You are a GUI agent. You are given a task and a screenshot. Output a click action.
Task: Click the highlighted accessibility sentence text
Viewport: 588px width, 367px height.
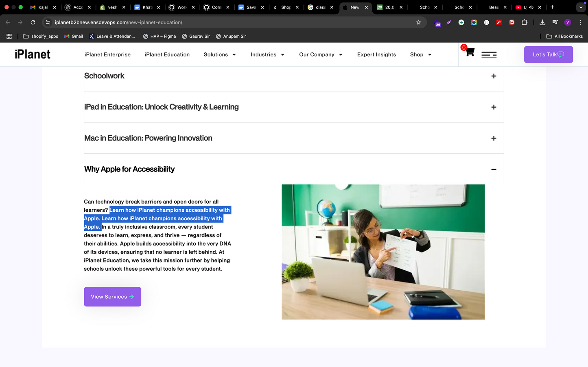click(x=157, y=218)
